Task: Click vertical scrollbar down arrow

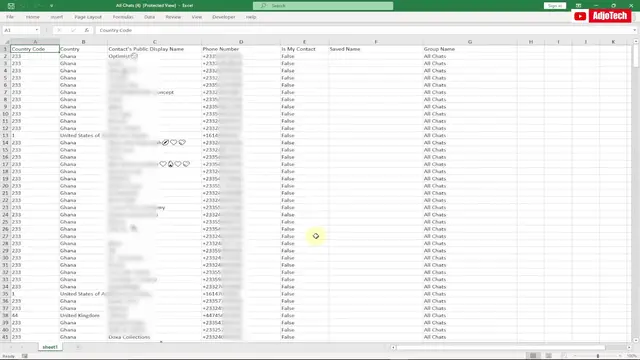Action: 636,340
